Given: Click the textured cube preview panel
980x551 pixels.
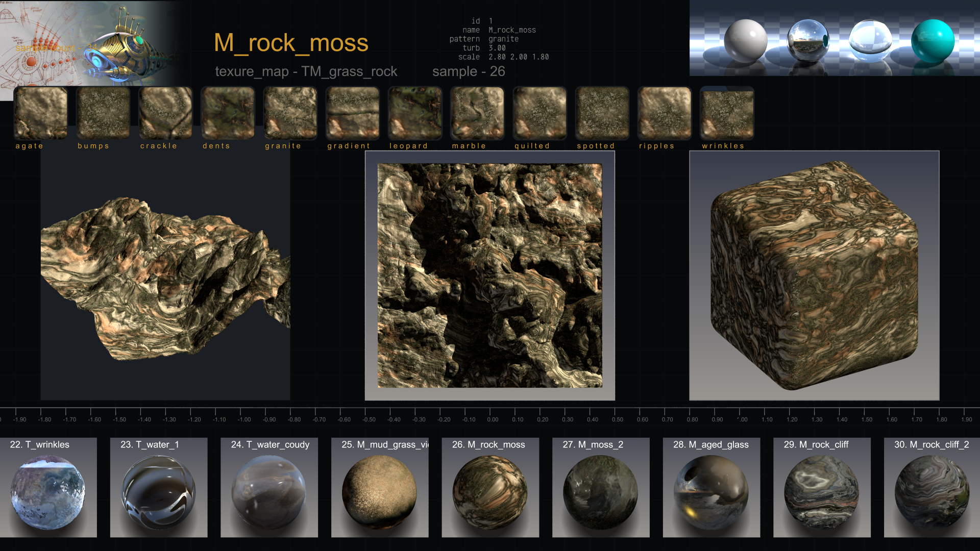Looking at the screenshot, I should click(x=814, y=275).
